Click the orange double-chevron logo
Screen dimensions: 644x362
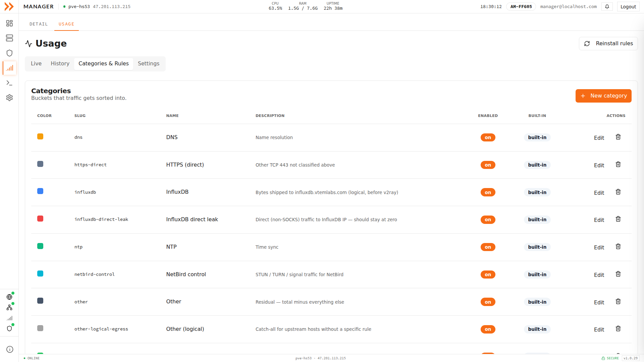pos(9,6)
